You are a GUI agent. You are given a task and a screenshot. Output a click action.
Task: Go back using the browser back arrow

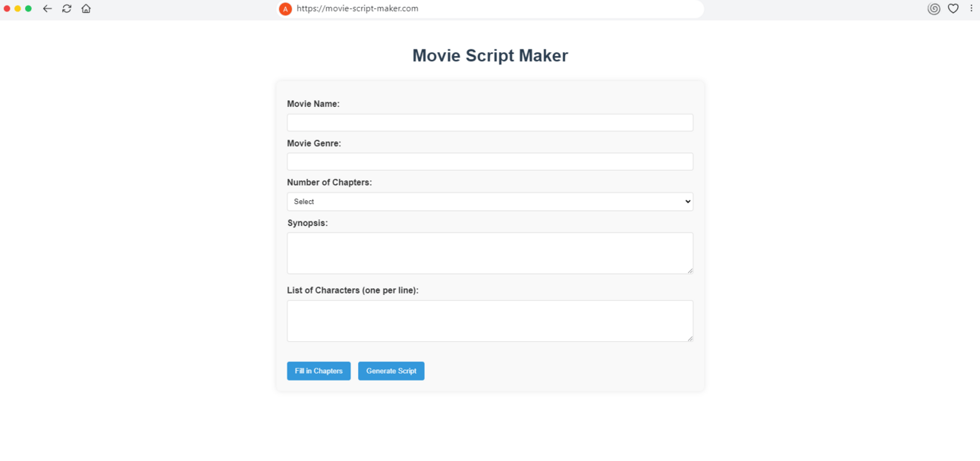coord(47,8)
